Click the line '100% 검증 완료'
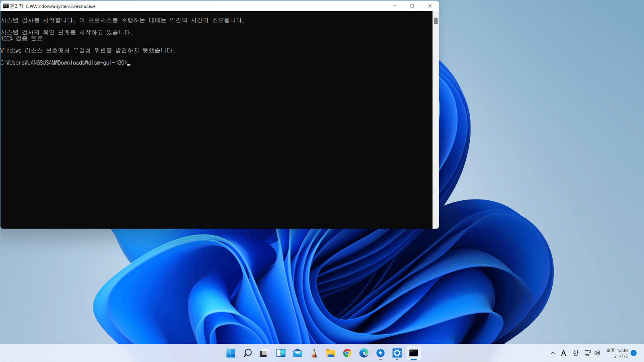The width and height of the screenshot is (644, 362). (x=21, y=39)
